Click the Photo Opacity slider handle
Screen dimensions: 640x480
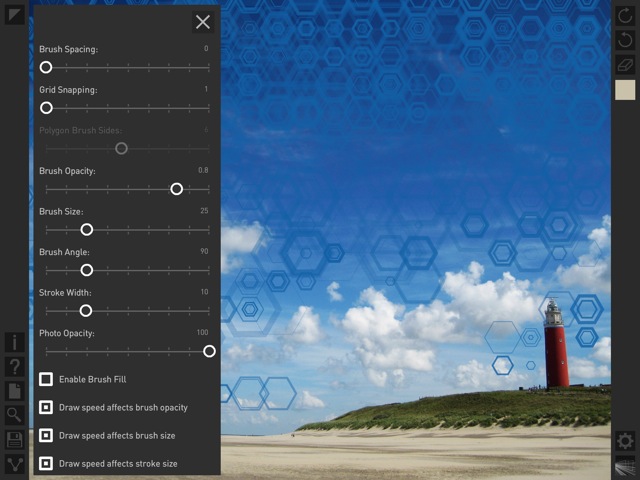pyautogui.click(x=209, y=351)
